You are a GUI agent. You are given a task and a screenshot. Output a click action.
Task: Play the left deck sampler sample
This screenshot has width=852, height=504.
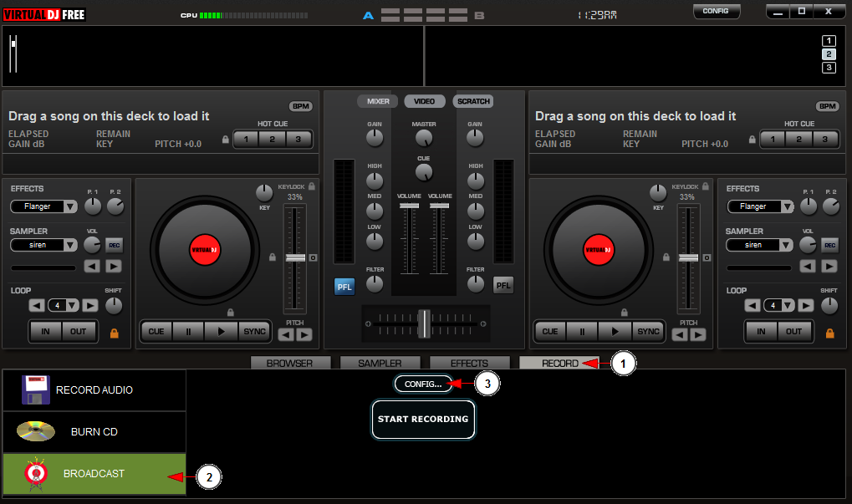point(113,266)
